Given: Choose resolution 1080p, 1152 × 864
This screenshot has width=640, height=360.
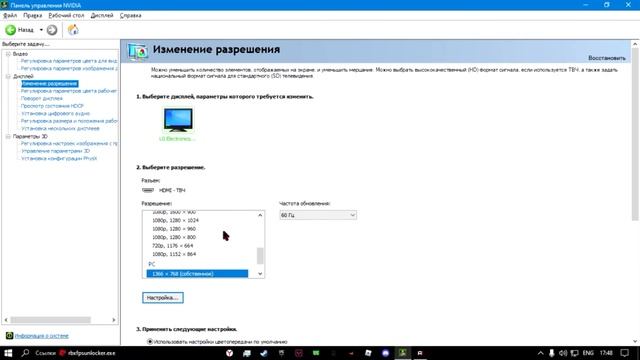Looking at the screenshot, I should tap(174, 254).
